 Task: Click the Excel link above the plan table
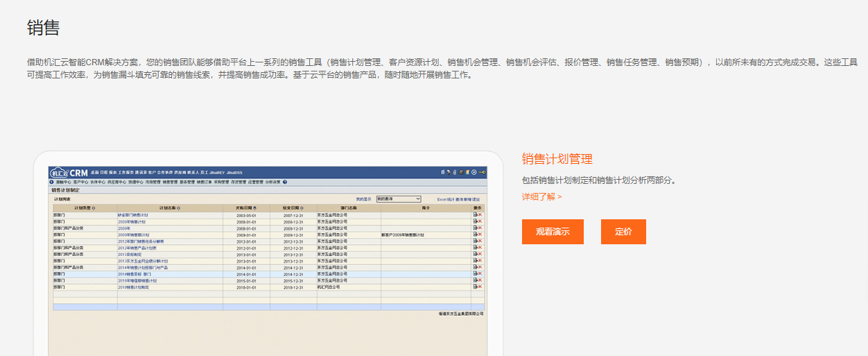point(442,199)
